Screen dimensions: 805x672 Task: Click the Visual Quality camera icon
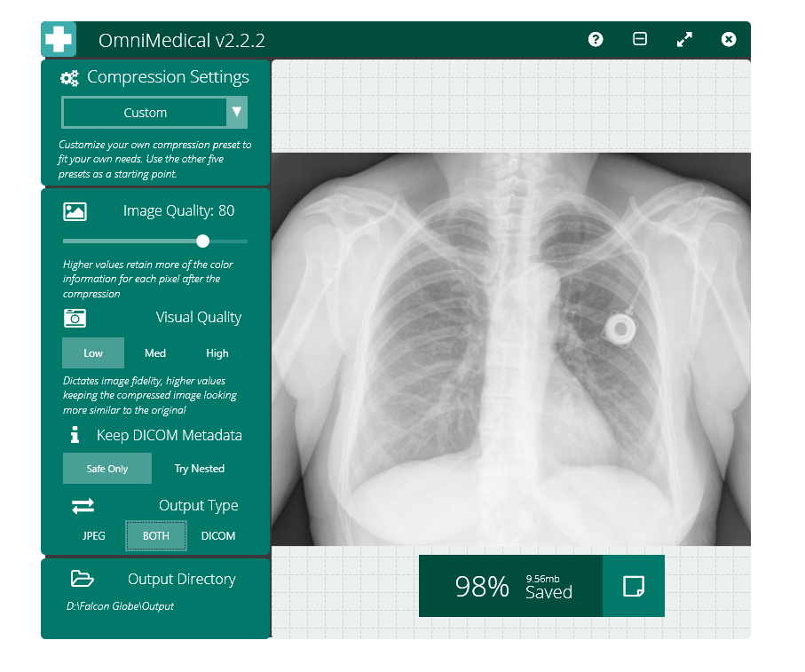[75, 318]
